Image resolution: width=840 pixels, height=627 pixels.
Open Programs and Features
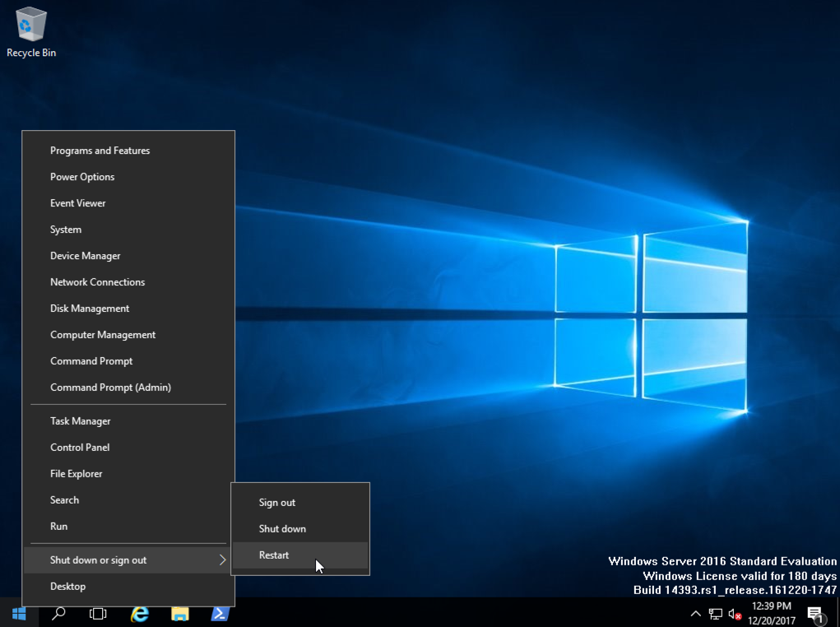(x=100, y=151)
